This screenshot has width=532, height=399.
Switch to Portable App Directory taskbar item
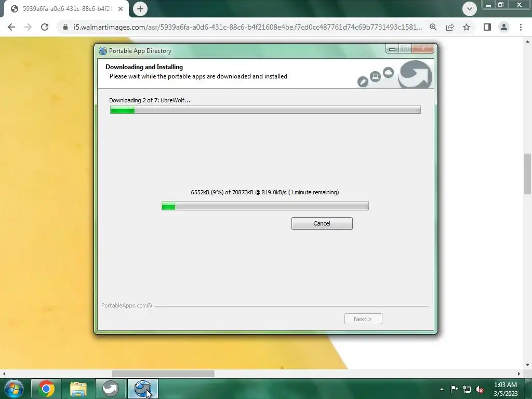[142, 389]
